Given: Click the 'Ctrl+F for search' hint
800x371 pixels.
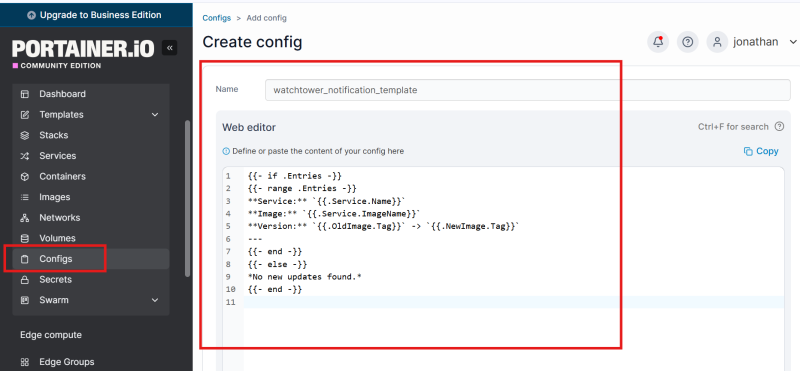Looking at the screenshot, I should click(733, 127).
